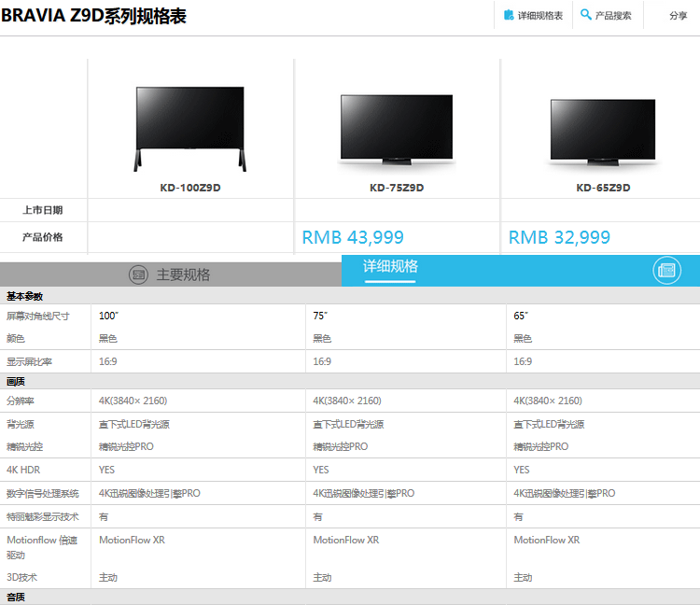Open the KD-75Z9D TV image
The image size is (700, 605).
[x=397, y=130]
